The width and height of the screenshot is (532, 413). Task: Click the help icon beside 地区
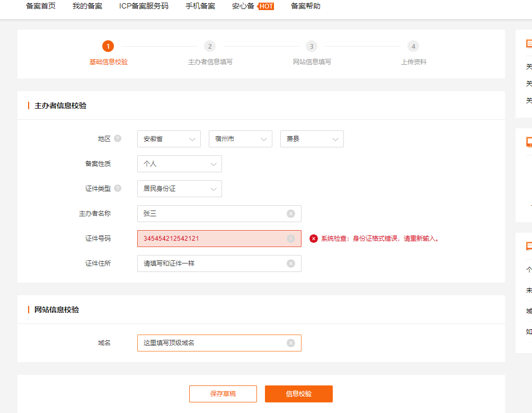click(x=118, y=138)
